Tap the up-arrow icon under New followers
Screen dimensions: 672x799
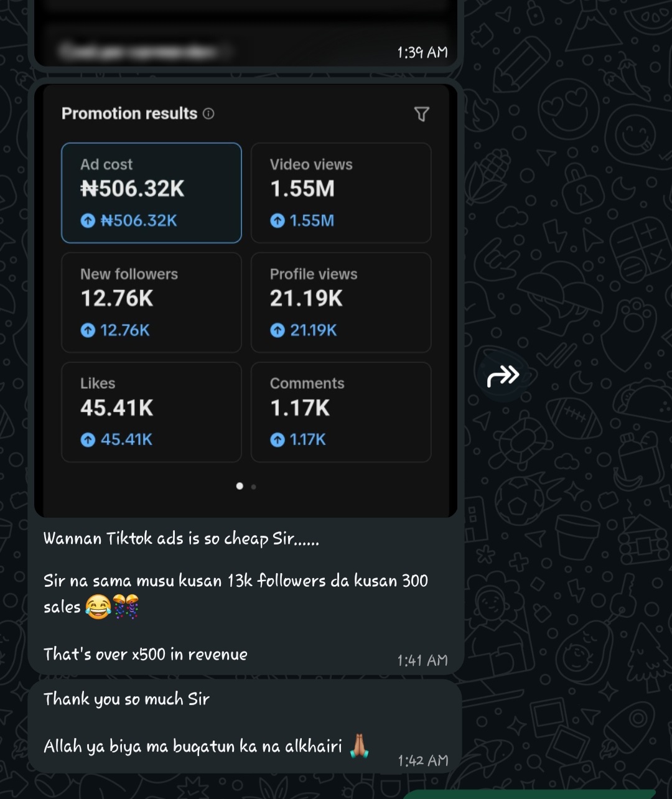88,330
